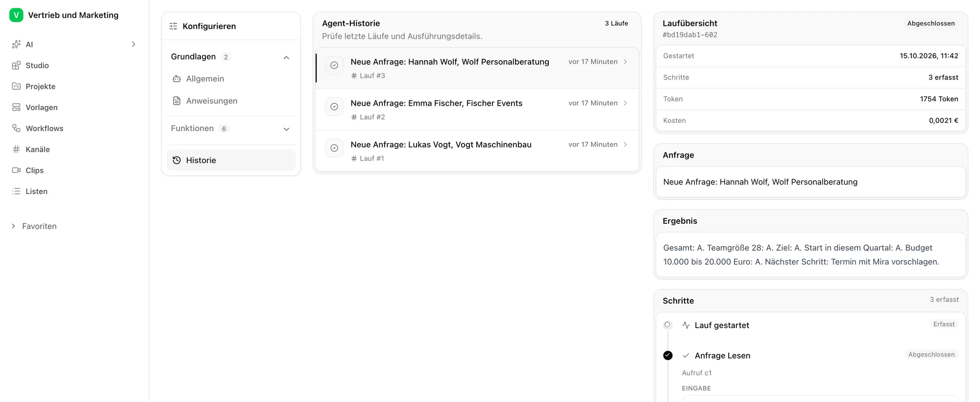Click the Lauf gestartet step title
The image size is (980, 402).
pos(722,325)
